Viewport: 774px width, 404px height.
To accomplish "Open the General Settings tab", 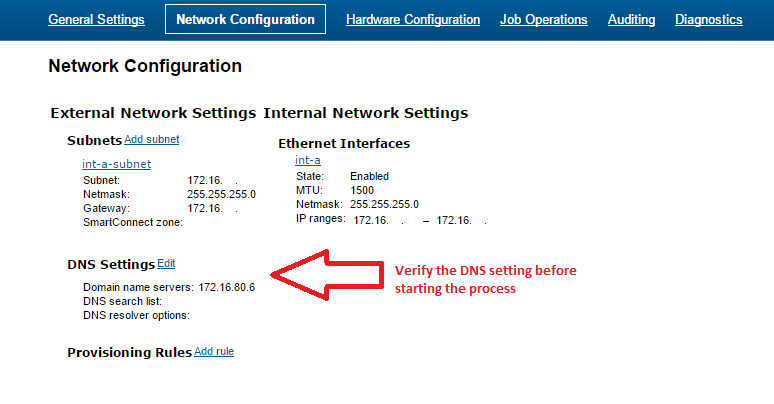I will coord(96,19).
